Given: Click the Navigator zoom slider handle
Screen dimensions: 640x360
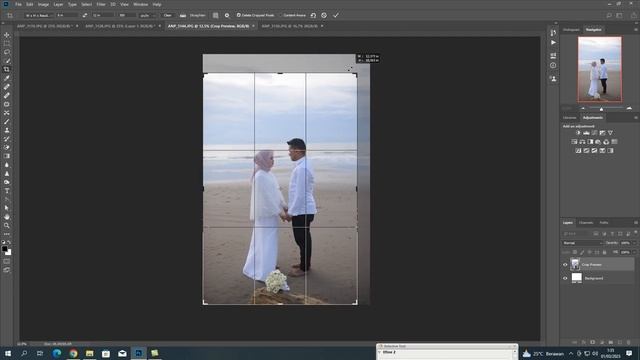Looking at the screenshot, I should (601, 109).
